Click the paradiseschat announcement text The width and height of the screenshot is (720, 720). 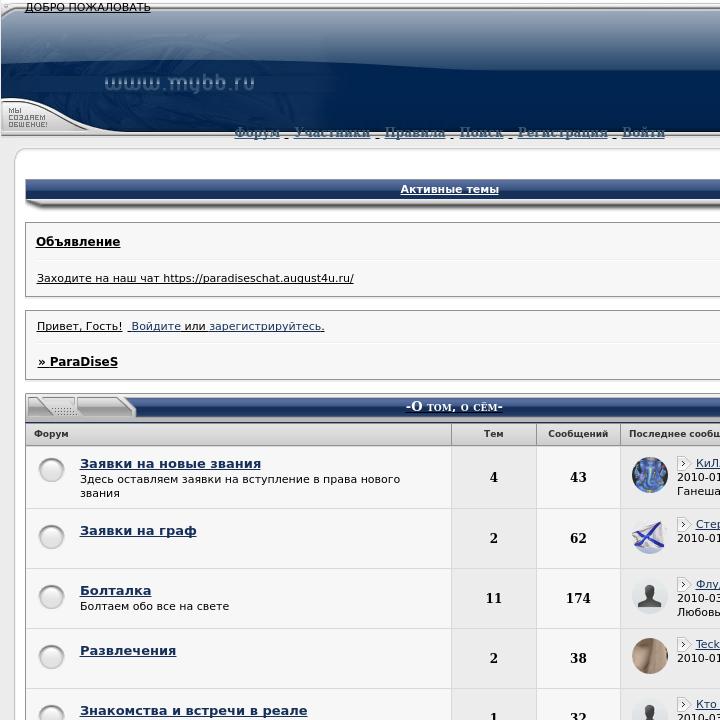195,278
